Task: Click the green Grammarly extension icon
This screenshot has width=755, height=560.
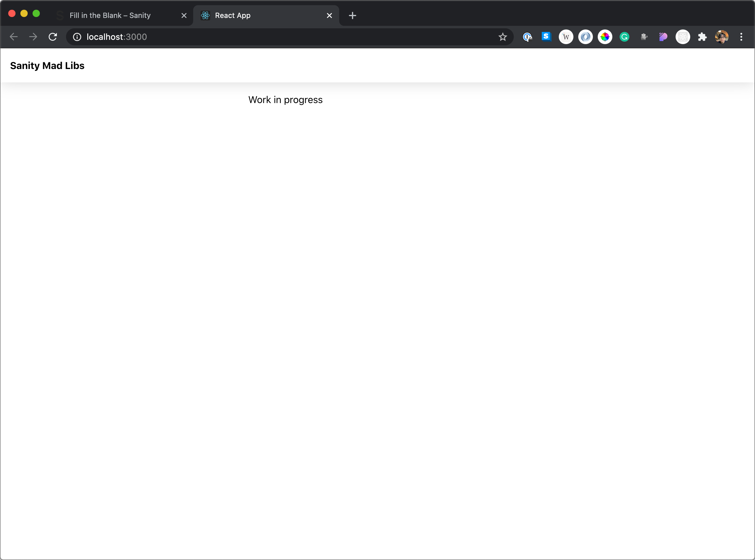Action: pyautogui.click(x=625, y=37)
